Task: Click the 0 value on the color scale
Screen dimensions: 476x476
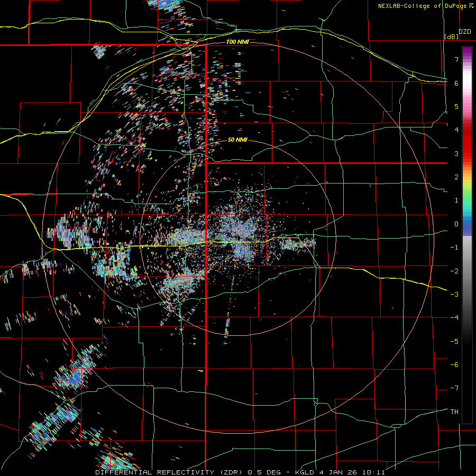Action: (456, 224)
